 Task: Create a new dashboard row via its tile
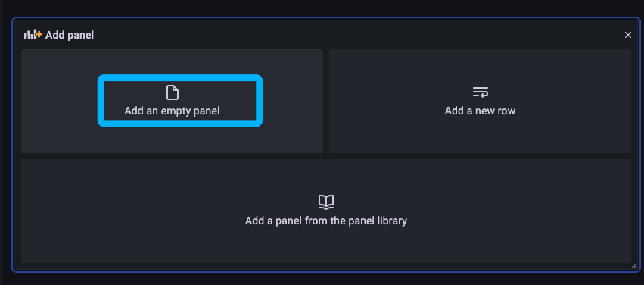click(x=480, y=101)
